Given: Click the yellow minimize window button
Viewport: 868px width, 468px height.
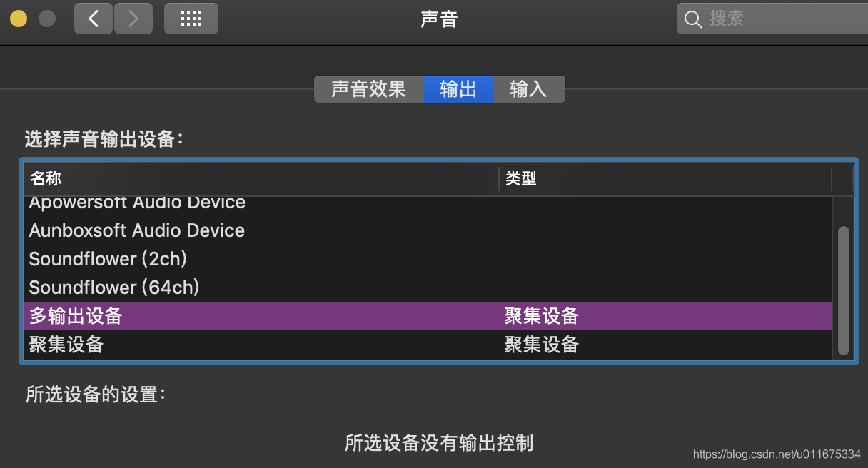Looking at the screenshot, I should [19, 19].
